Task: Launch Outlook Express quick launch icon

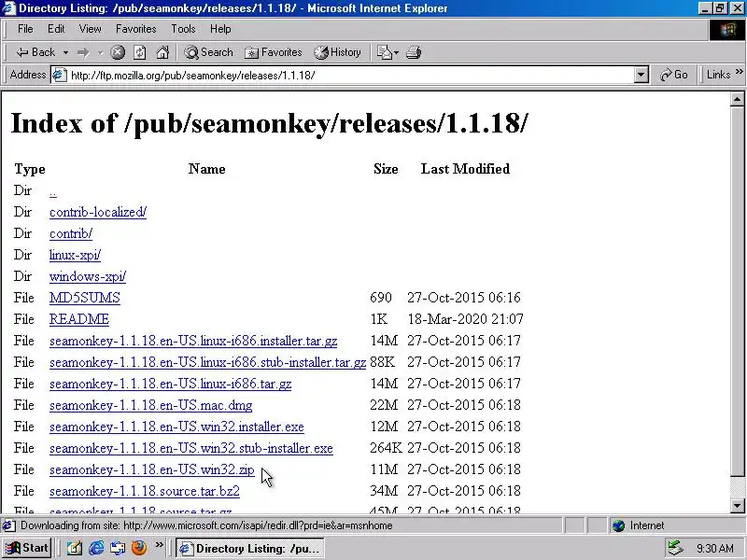Action: pos(118,548)
